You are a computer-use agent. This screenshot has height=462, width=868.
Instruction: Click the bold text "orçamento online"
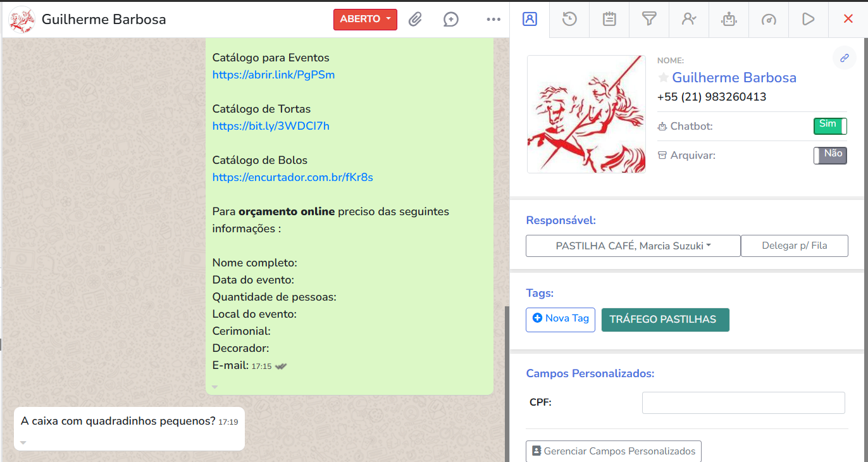(287, 211)
